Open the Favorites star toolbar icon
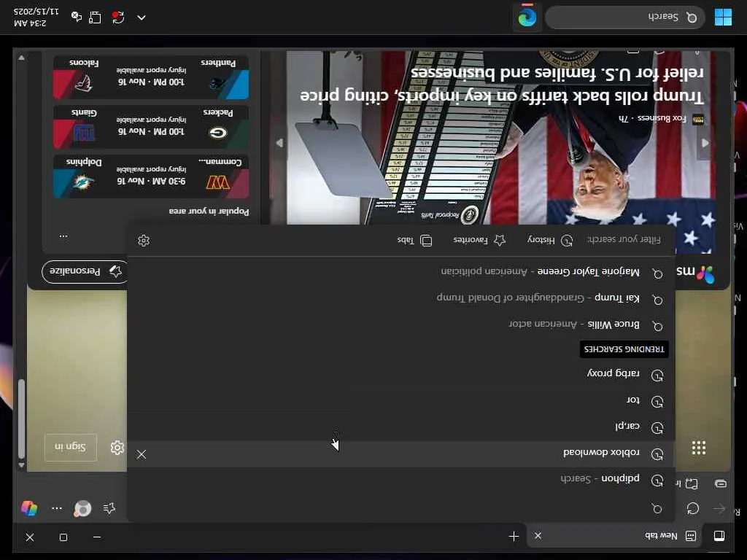The image size is (747, 560). tap(109, 508)
